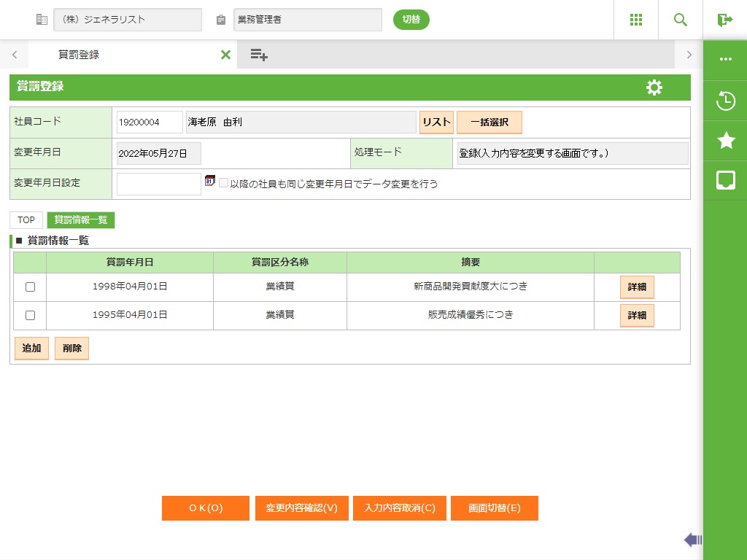747x560 pixels.
Task: Collapse the sidebar with the purple arrow
Action: tap(692, 540)
